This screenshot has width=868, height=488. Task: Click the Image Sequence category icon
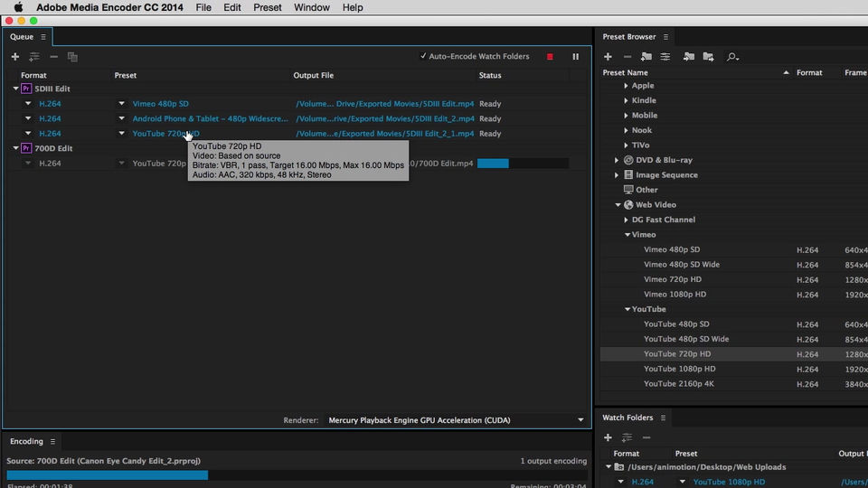(x=628, y=174)
